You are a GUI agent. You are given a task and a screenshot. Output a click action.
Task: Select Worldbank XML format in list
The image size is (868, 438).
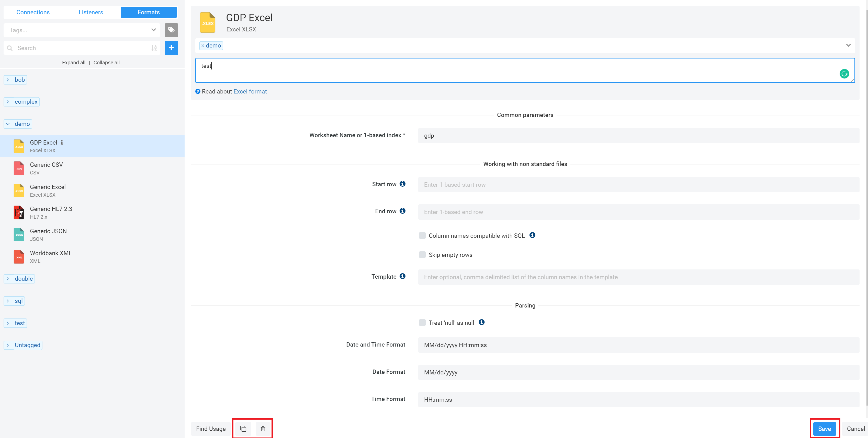[x=92, y=257]
